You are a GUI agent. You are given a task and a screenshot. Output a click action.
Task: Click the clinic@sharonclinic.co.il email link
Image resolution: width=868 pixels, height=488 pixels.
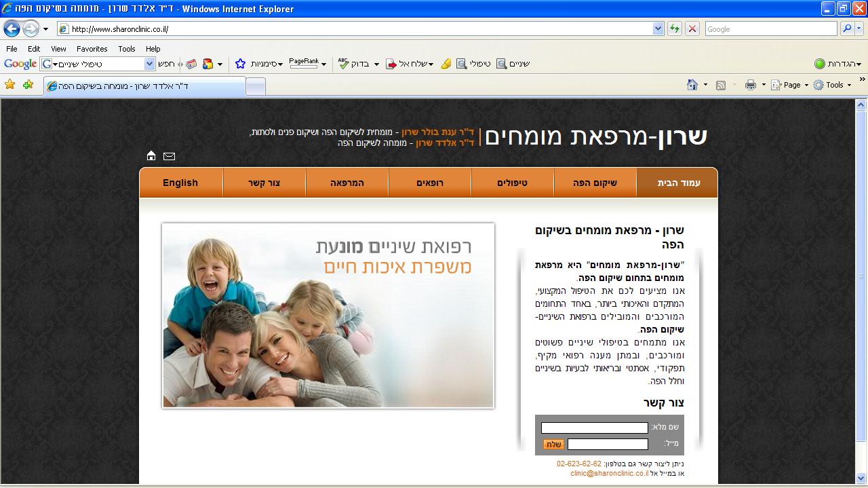click(609, 473)
